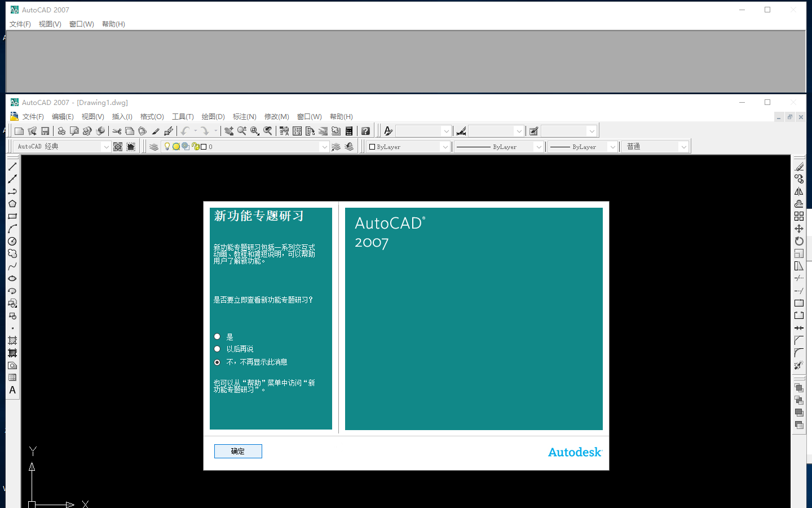Select the Polygon draw tool

pos(12,204)
